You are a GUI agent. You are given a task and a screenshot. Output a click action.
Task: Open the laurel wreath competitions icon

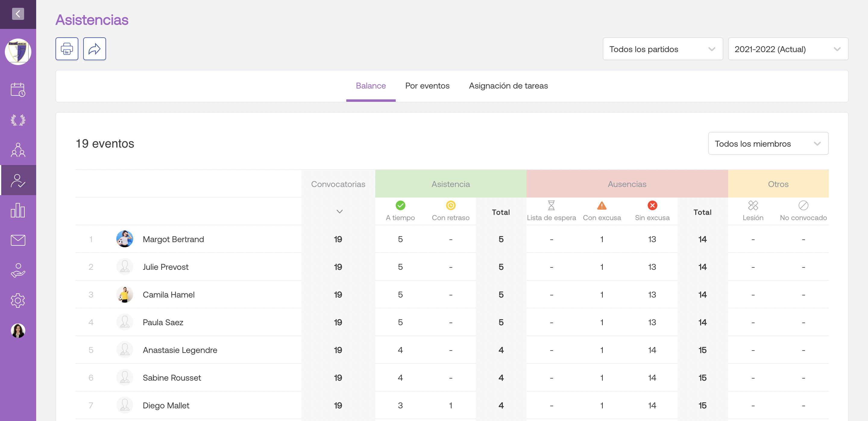tap(18, 120)
